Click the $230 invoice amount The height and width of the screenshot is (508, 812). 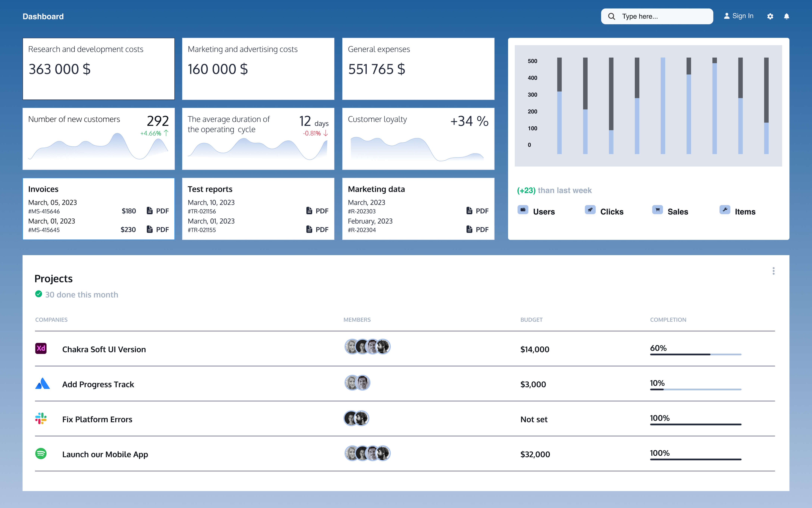tap(128, 230)
